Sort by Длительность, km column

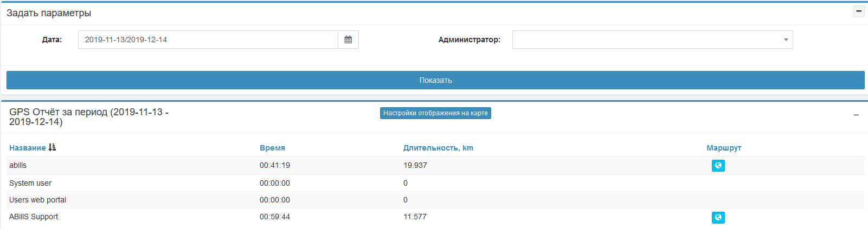coord(438,148)
